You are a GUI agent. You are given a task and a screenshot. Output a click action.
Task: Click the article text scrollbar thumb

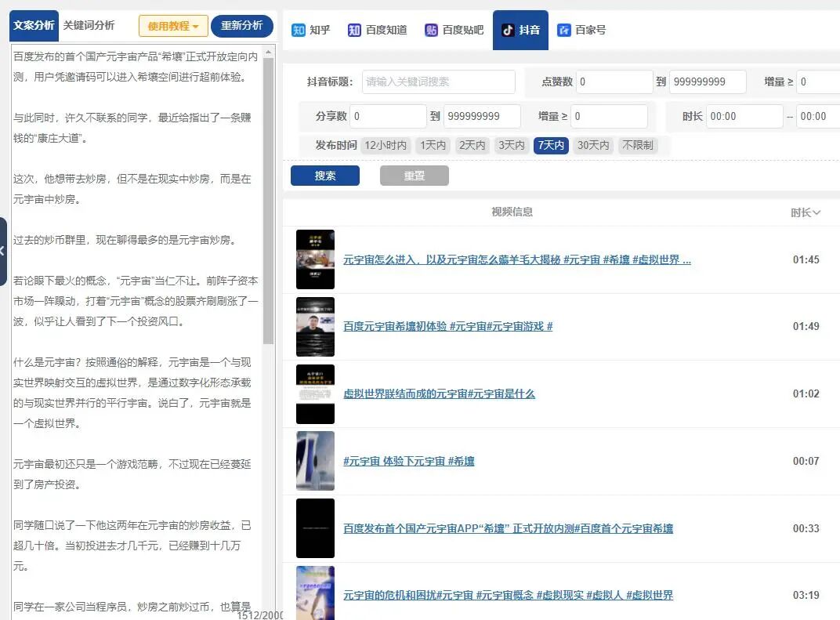[x=269, y=201]
